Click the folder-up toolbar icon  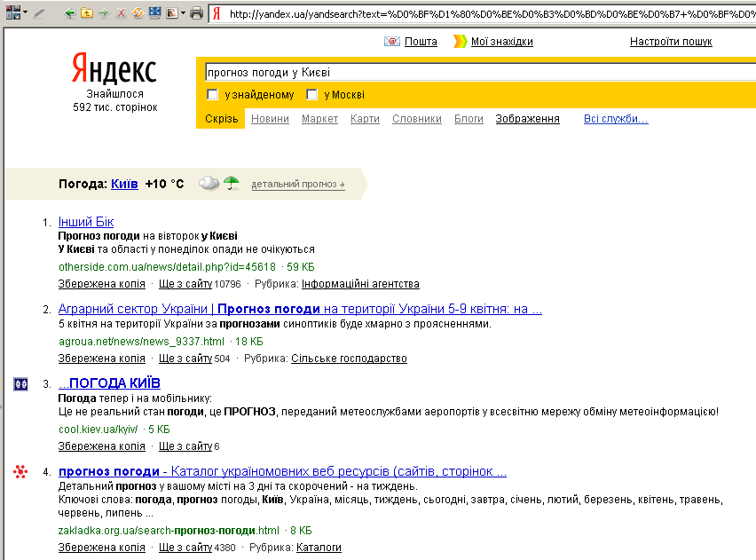(x=87, y=13)
